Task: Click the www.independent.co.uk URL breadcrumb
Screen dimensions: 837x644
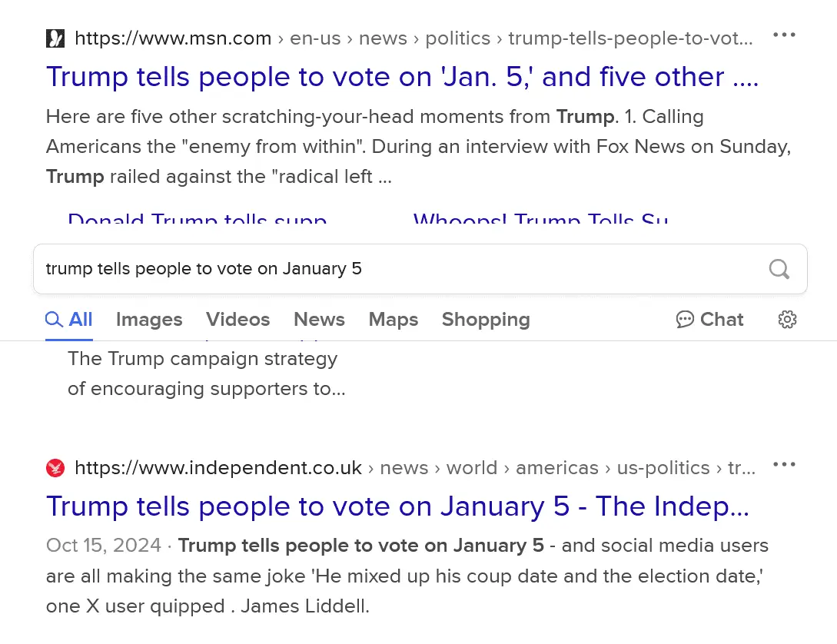Action: click(218, 467)
